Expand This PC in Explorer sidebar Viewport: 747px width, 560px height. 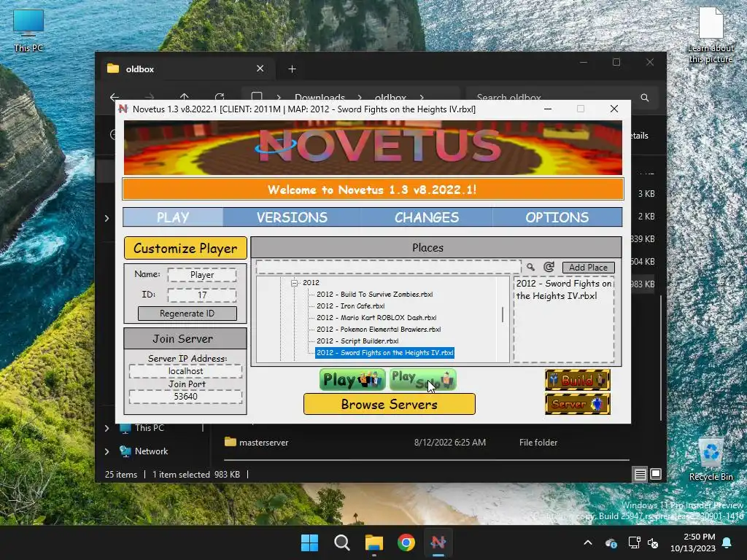[107, 428]
